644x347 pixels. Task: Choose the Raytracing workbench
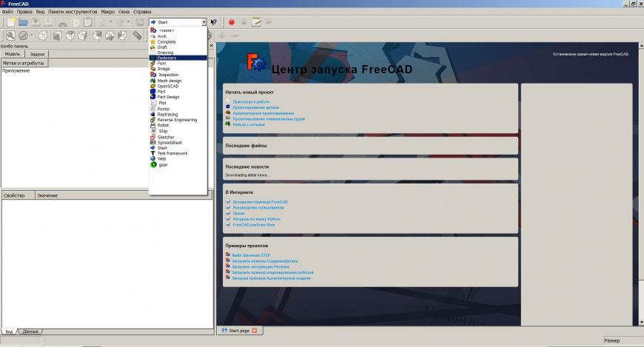click(x=178, y=115)
